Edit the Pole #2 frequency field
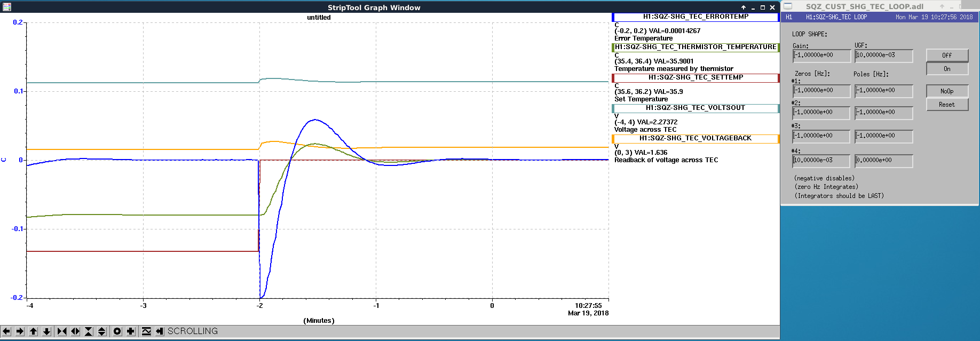This screenshot has height=341, width=980. 883,113
